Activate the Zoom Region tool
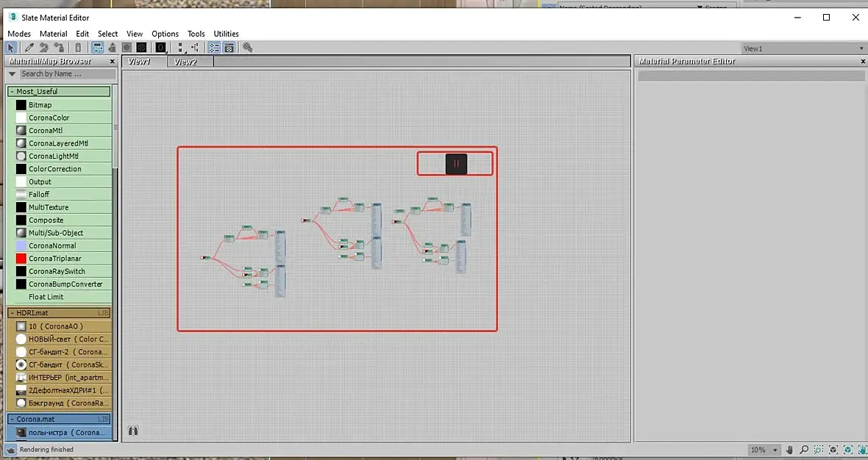The height and width of the screenshot is (460, 868). coord(819,450)
